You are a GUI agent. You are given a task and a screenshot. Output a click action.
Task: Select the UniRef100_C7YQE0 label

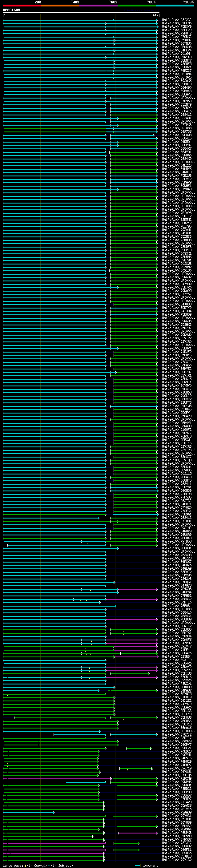(177, 507)
